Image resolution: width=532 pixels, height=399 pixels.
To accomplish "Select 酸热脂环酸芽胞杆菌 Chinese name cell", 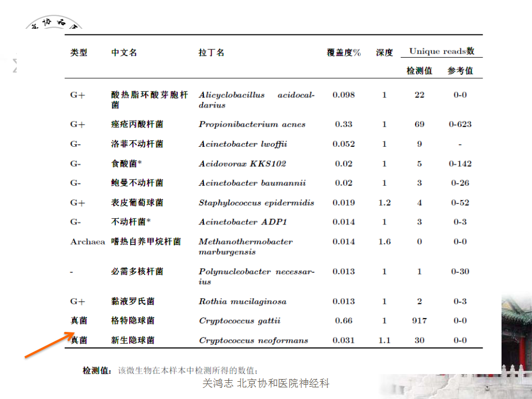I will pyautogui.click(x=150, y=100).
